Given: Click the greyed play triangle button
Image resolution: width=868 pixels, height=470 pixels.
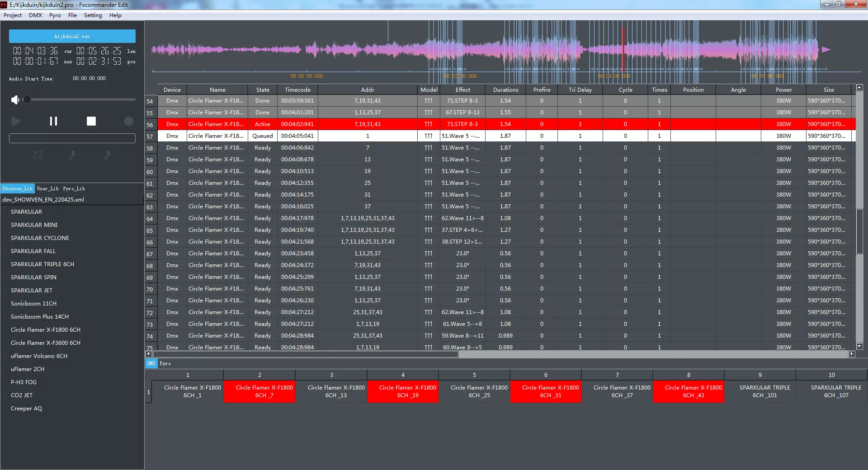Looking at the screenshot, I should coord(16,121).
